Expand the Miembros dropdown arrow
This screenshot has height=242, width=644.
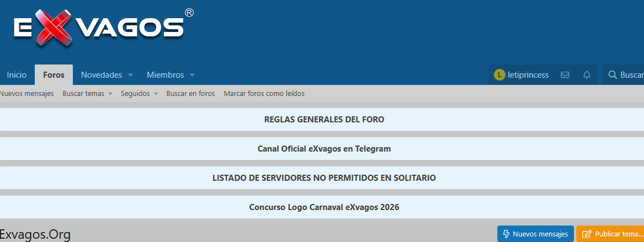click(193, 75)
